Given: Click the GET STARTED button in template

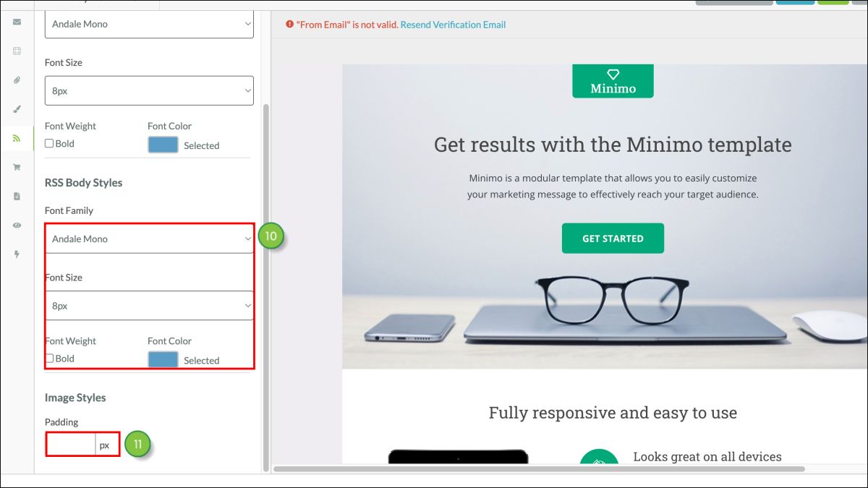Looking at the screenshot, I should pyautogui.click(x=613, y=239).
